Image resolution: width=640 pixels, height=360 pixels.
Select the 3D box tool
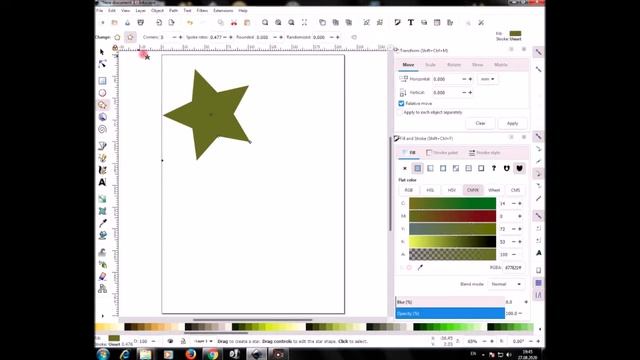(x=102, y=117)
